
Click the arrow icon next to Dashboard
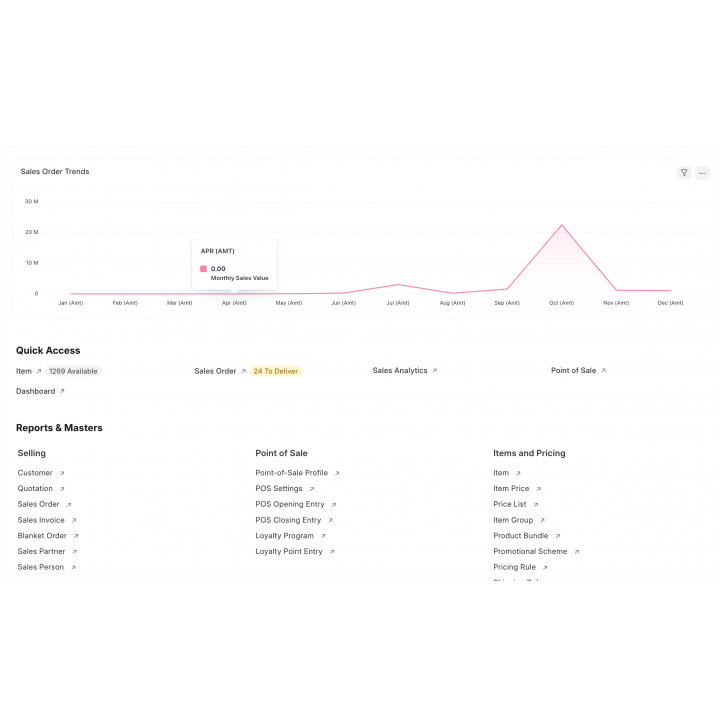(x=63, y=392)
